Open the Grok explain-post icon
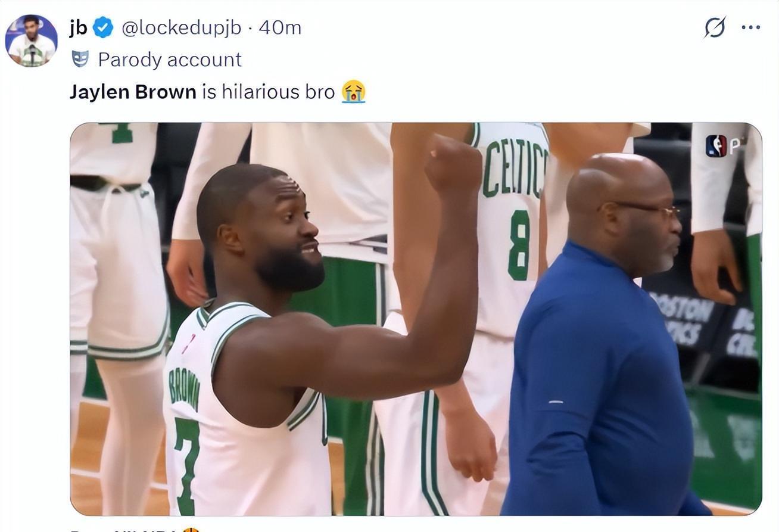 coord(715,27)
